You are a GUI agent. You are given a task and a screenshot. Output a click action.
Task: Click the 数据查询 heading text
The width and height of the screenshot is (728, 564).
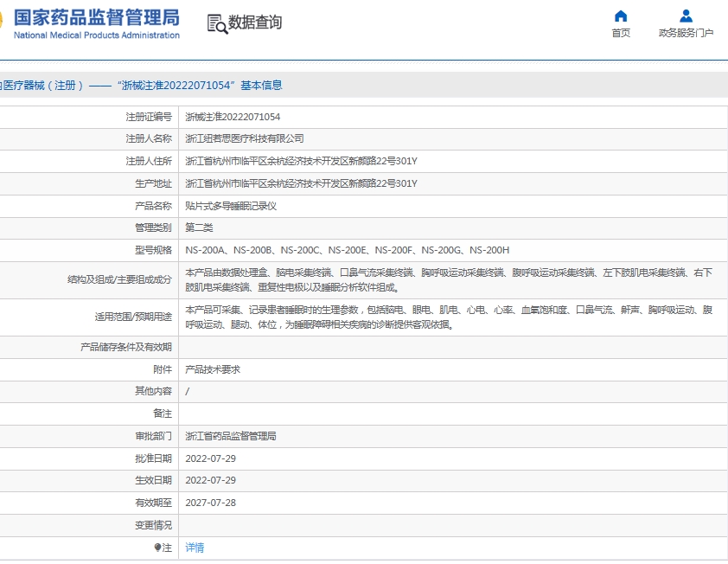pyautogui.click(x=255, y=22)
